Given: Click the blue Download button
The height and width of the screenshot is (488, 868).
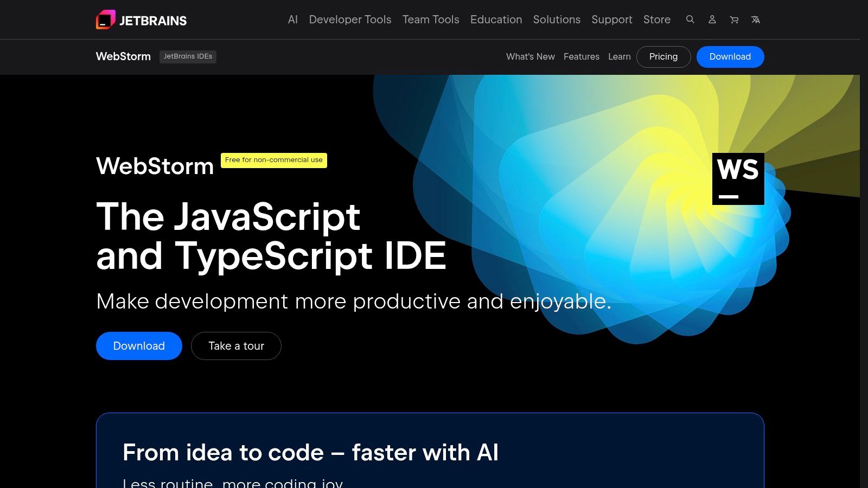Looking at the screenshot, I should point(730,56).
